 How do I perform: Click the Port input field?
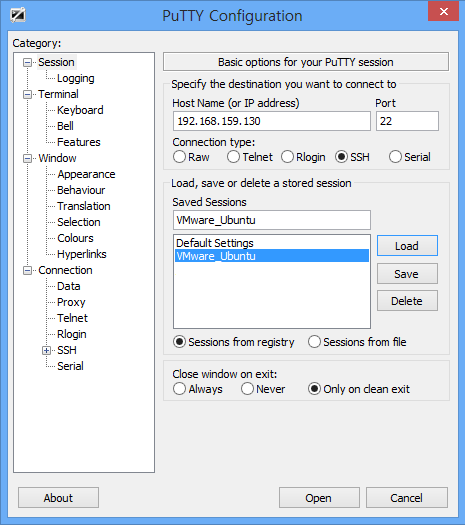pyautogui.click(x=407, y=121)
